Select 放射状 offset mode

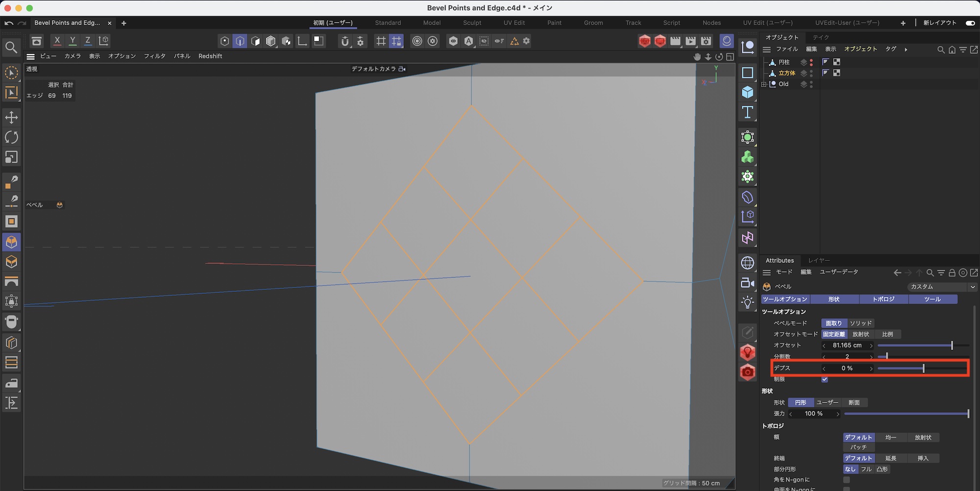[x=860, y=334]
